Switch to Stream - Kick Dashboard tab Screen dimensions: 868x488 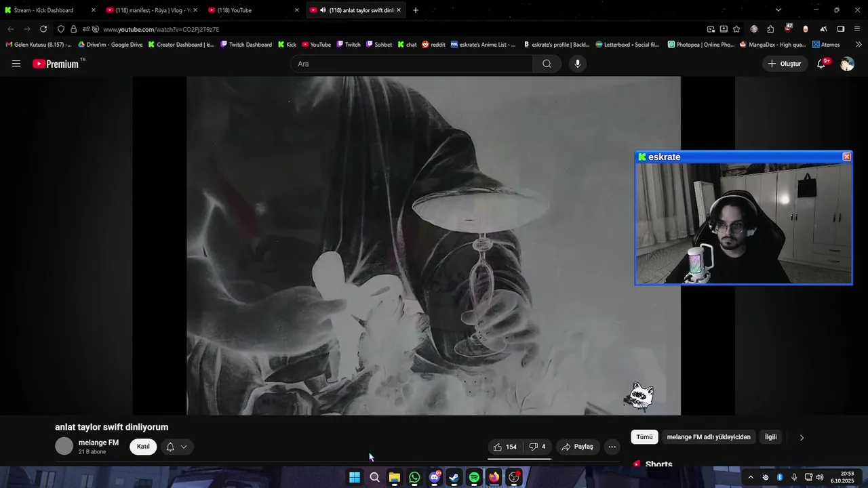point(51,10)
